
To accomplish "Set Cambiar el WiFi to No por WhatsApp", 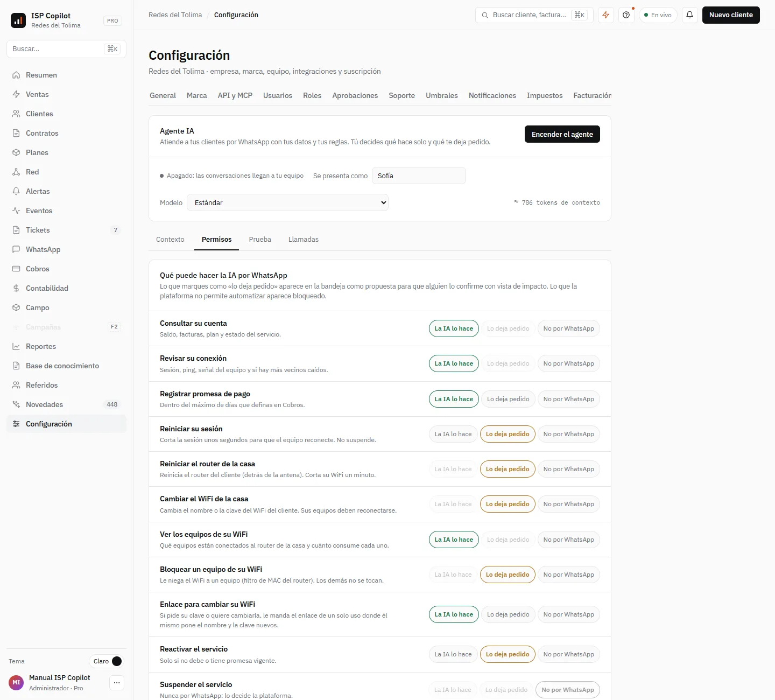I will pyautogui.click(x=568, y=504).
